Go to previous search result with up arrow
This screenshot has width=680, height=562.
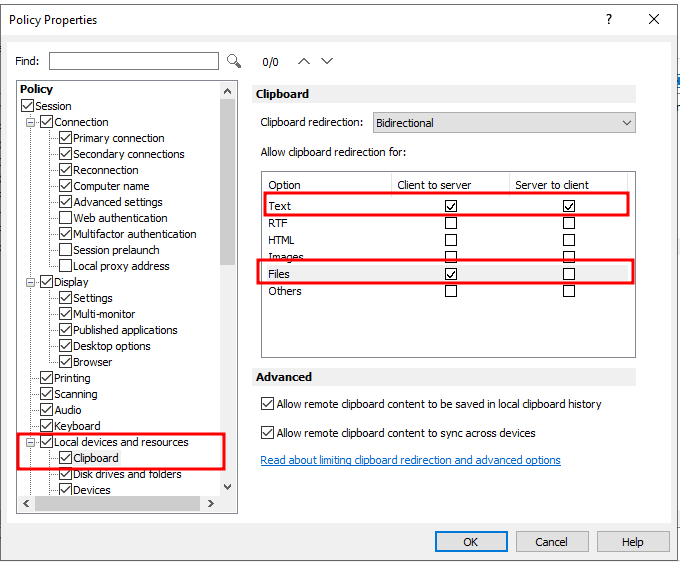pyautogui.click(x=304, y=61)
